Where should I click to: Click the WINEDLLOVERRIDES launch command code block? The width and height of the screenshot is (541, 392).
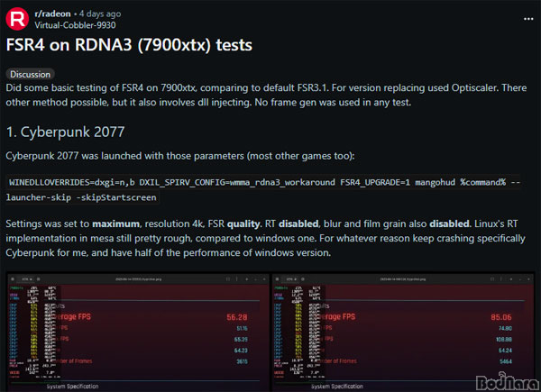click(x=263, y=189)
